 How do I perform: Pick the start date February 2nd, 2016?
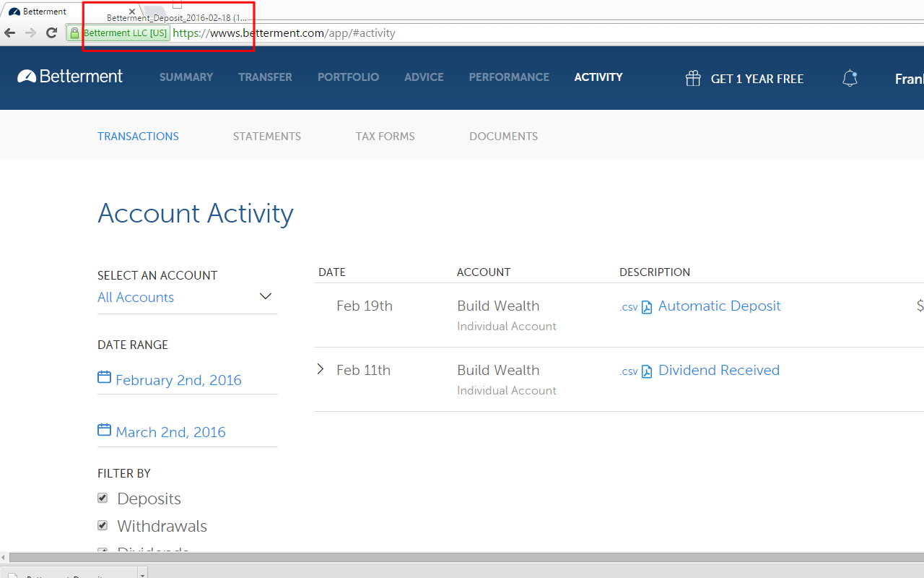click(178, 380)
